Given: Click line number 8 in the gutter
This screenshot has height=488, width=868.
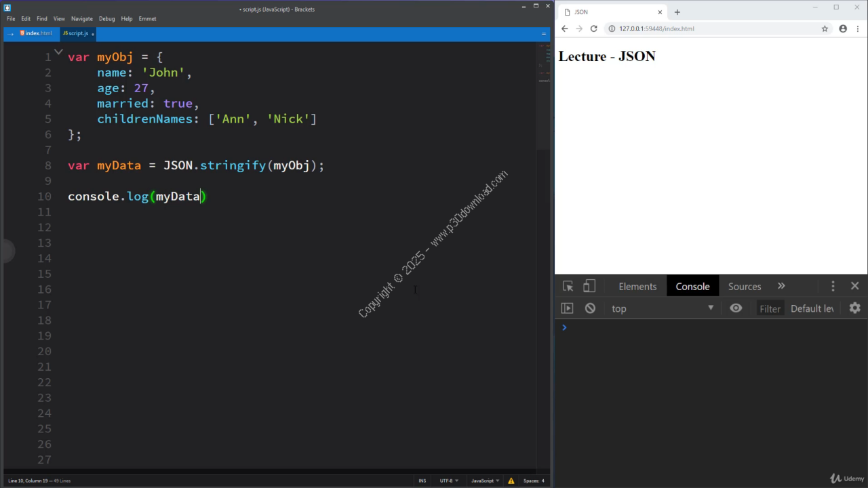Looking at the screenshot, I should 47,165.
